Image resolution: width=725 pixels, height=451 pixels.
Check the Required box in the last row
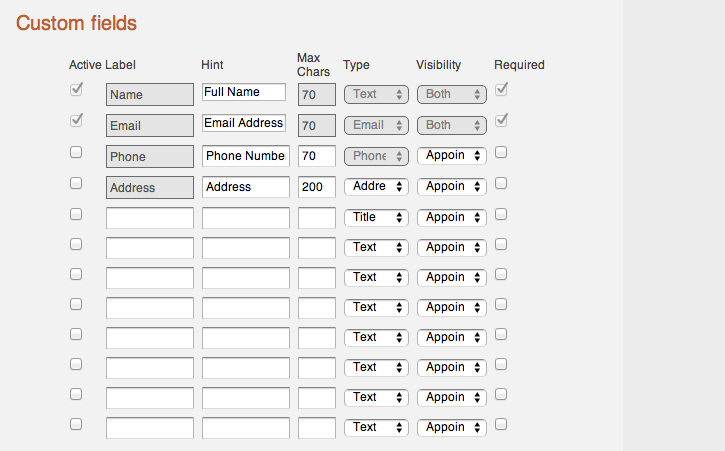click(501, 424)
